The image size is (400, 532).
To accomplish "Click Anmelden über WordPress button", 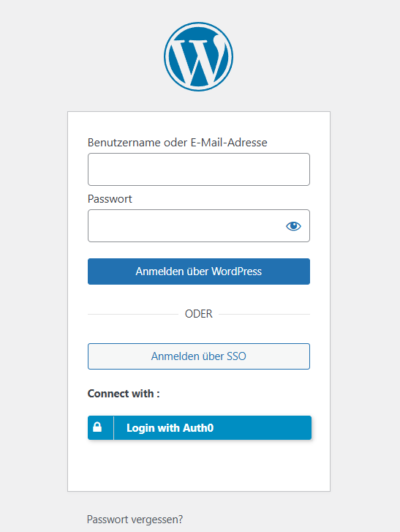I will click(x=199, y=271).
